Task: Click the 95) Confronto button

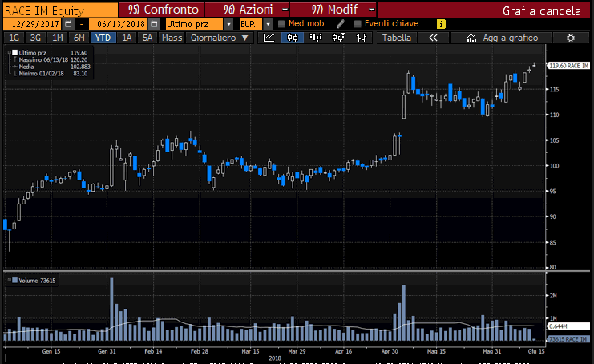Action: pyautogui.click(x=162, y=10)
